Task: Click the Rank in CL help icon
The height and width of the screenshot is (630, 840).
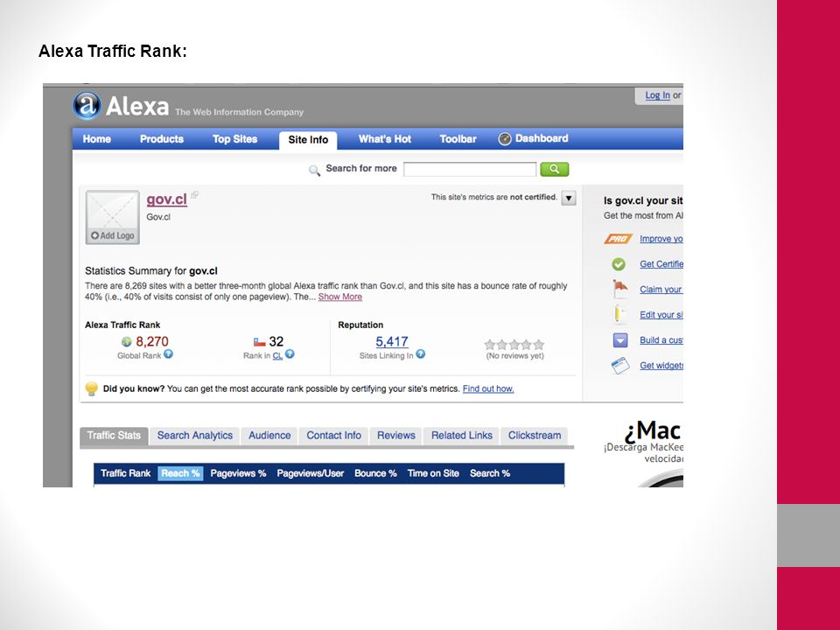Action: click(x=290, y=354)
